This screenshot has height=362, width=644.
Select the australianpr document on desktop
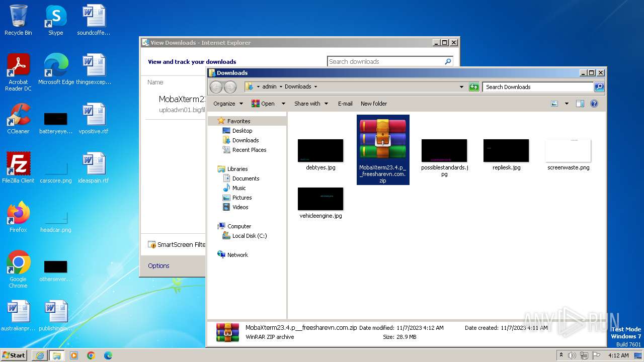(x=18, y=315)
